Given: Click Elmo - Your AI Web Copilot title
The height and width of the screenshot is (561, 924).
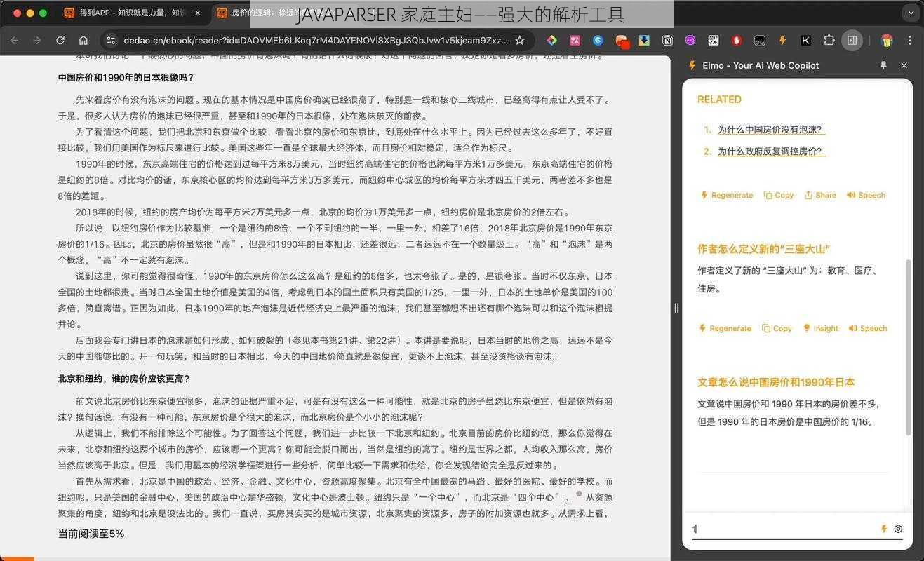Looking at the screenshot, I should (761, 65).
